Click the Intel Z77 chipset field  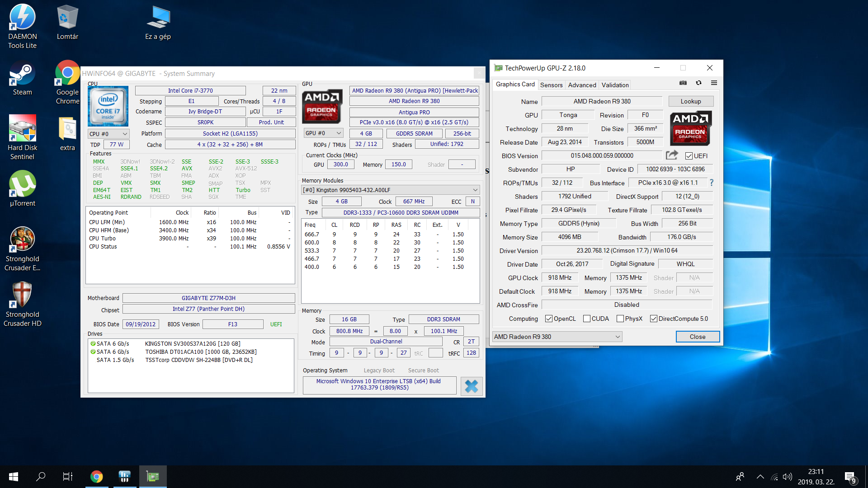coord(208,309)
